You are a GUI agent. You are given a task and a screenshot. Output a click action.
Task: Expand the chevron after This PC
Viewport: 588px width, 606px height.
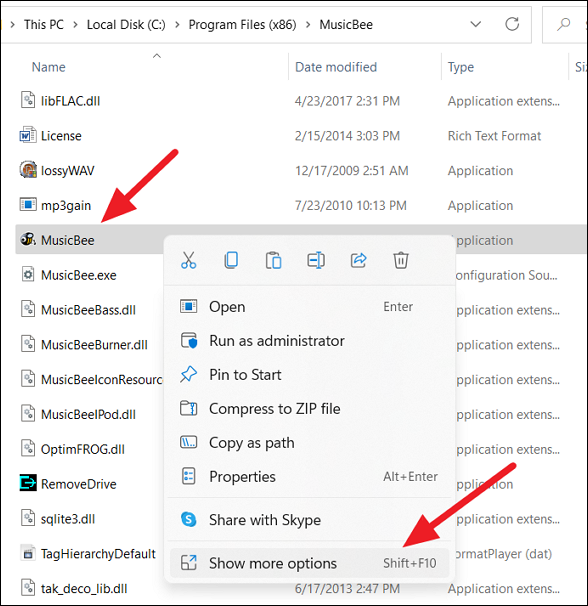[75, 25]
